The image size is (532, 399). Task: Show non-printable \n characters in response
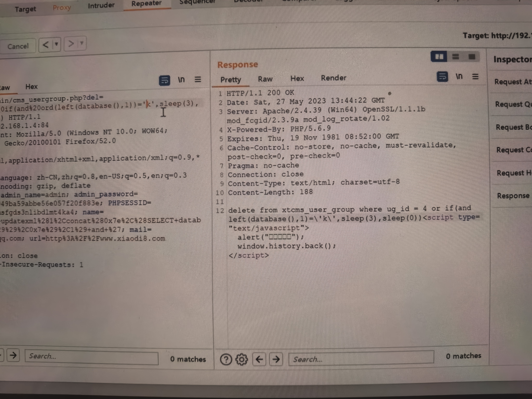459,77
